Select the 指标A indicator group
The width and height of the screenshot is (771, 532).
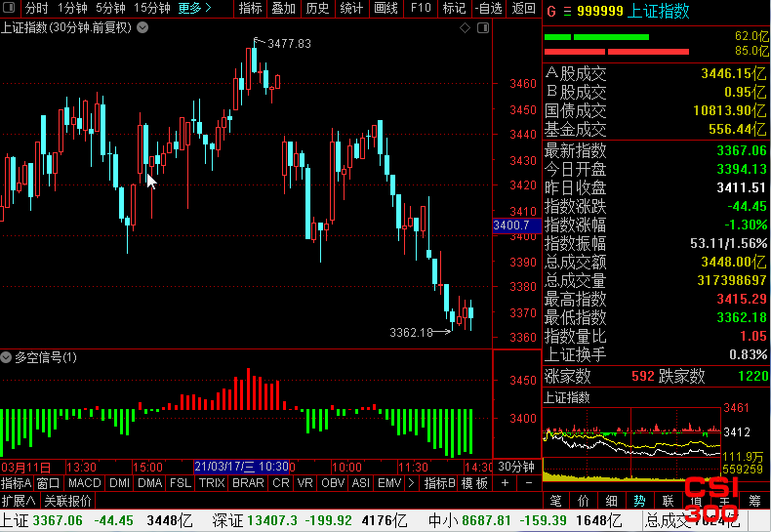(x=17, y=483)
